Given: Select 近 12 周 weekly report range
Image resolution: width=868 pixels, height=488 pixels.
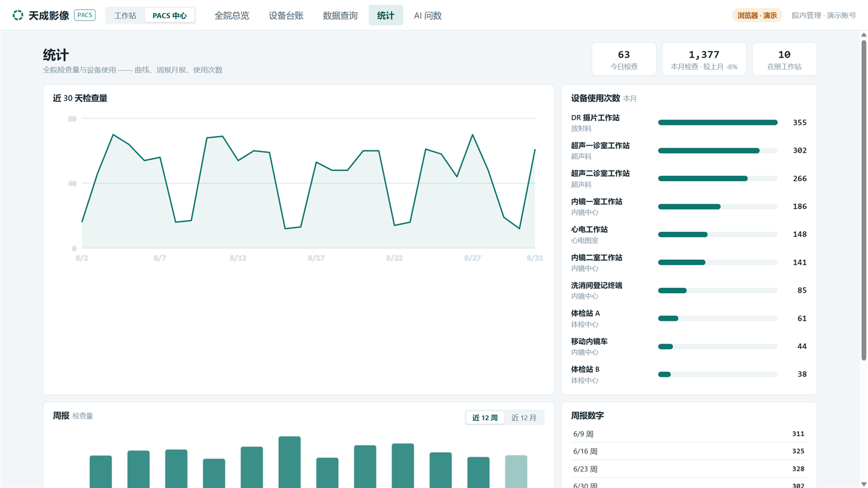Looking at the screenshot, I should click(485, 417).
